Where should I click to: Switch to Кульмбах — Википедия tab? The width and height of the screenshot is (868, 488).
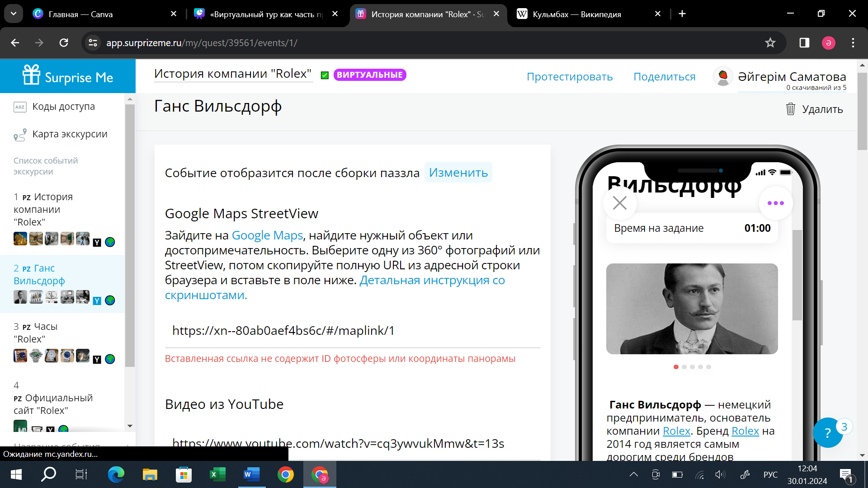tap(576, 14)
